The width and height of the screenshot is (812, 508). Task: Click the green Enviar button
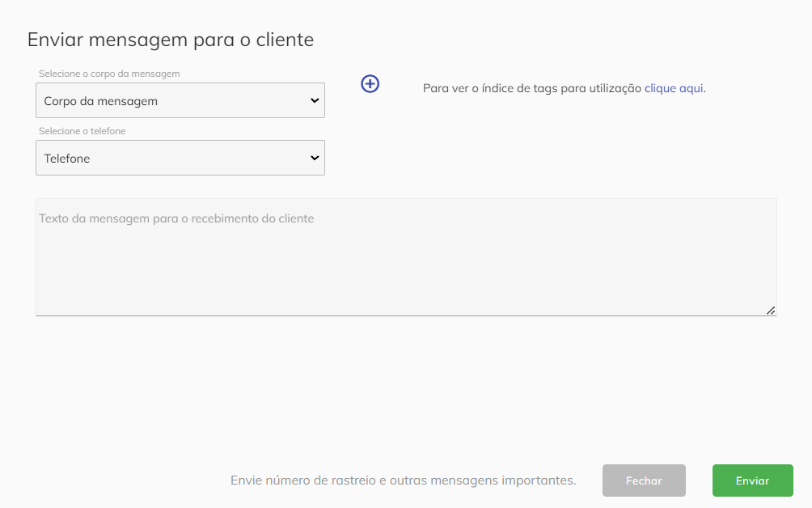point(752,480)
